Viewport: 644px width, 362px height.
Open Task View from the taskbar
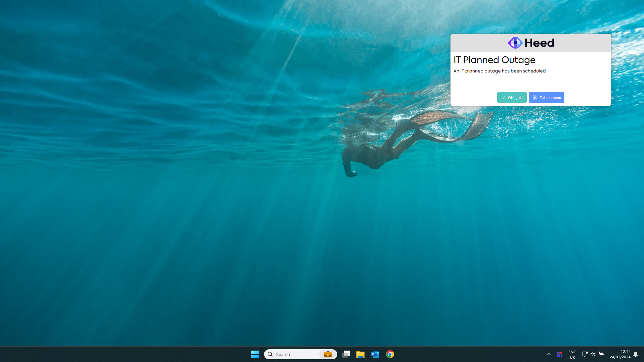tap(346, 354)
